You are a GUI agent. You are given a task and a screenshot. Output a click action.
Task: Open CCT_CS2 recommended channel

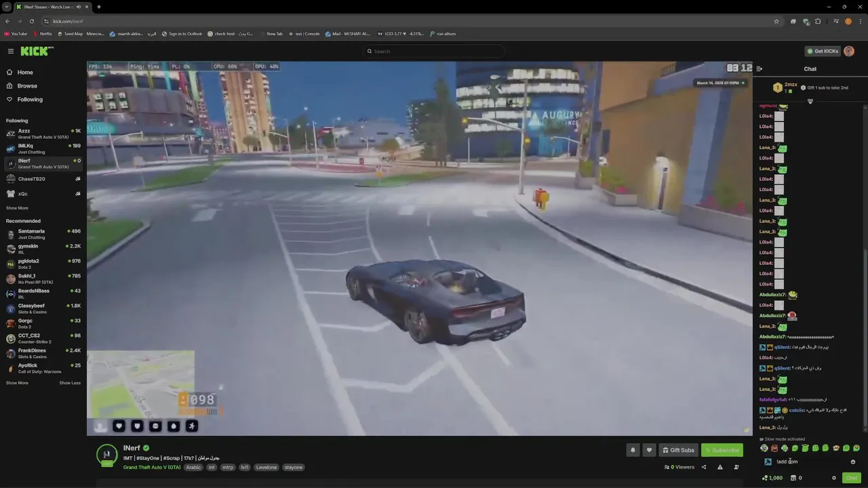43,339
